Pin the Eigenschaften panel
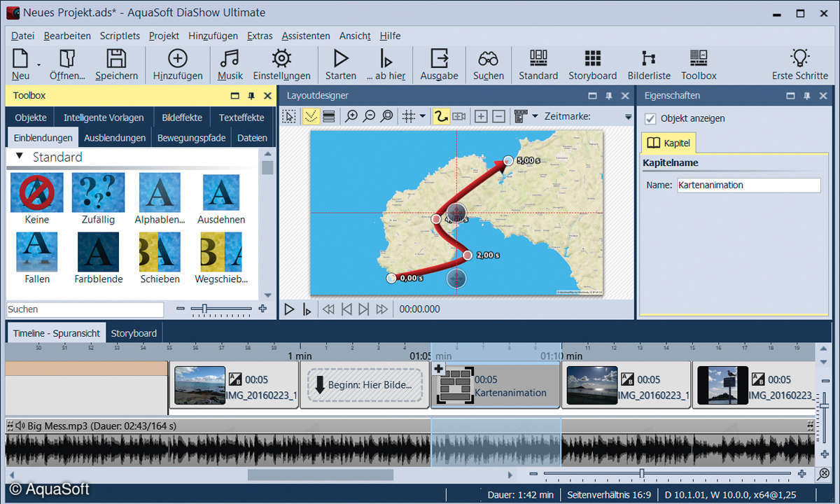This screenshot has width=840, height=504. [x=807, y=96]
